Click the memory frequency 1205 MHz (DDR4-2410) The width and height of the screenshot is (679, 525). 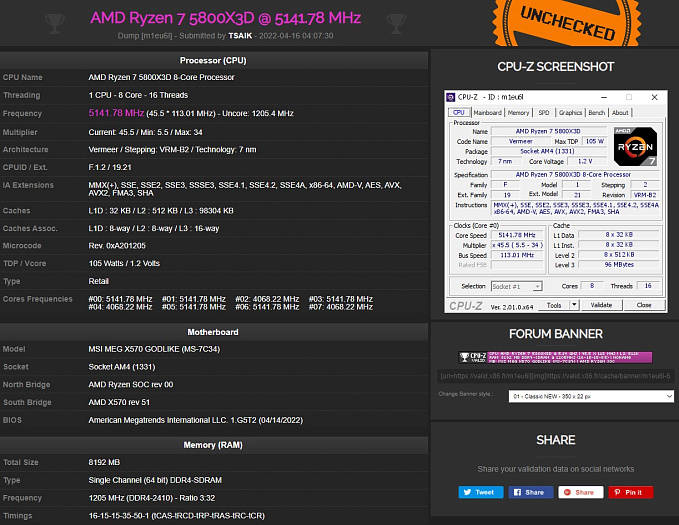pos(152,498)
